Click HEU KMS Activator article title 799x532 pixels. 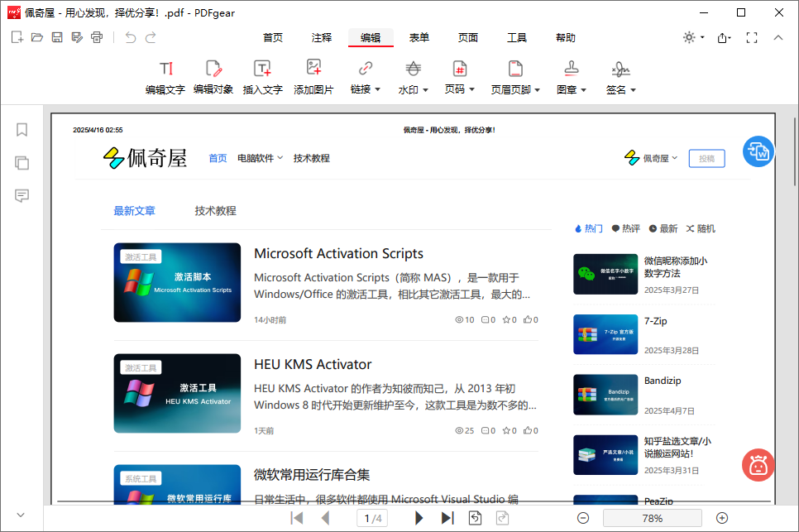click(313, 364)
